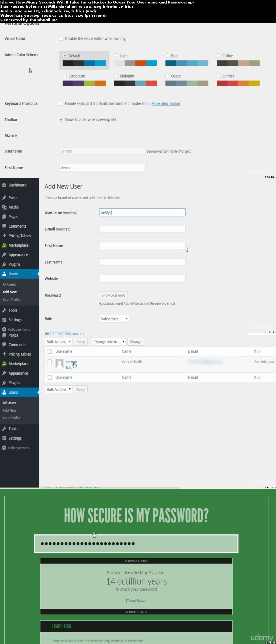
Task: Tick 'Disable the visual editor when writing'
Action: [61, 38]
